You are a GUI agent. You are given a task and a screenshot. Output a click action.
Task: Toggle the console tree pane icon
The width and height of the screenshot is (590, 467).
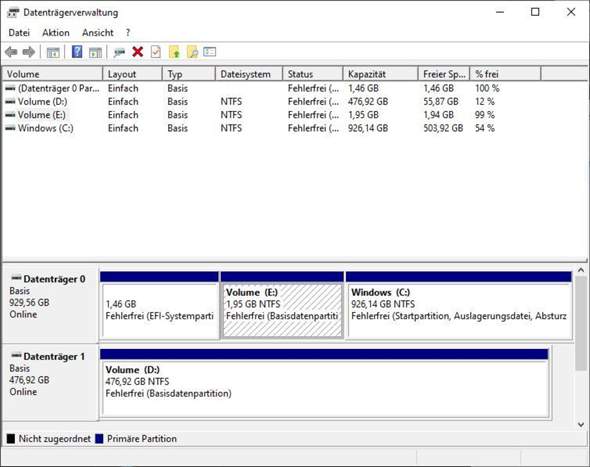click(53, 52)
